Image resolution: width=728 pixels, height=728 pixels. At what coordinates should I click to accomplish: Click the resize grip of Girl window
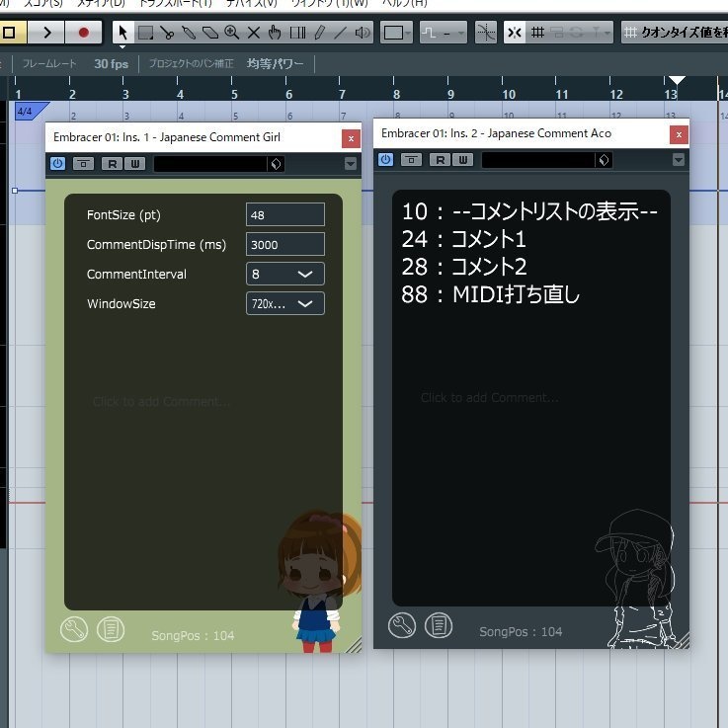point(355,645)
